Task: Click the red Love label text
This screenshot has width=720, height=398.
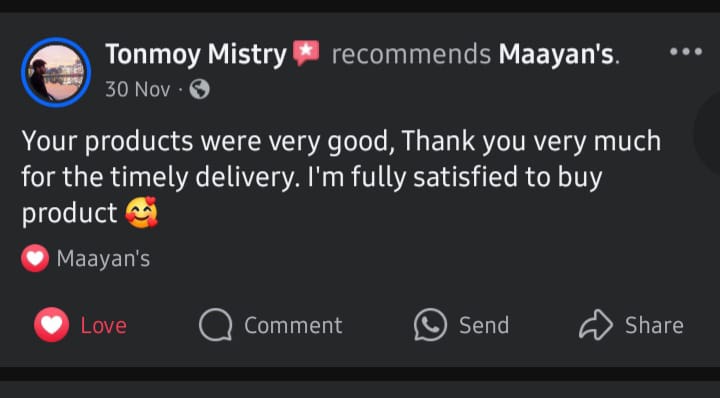Action: [104, 325]
